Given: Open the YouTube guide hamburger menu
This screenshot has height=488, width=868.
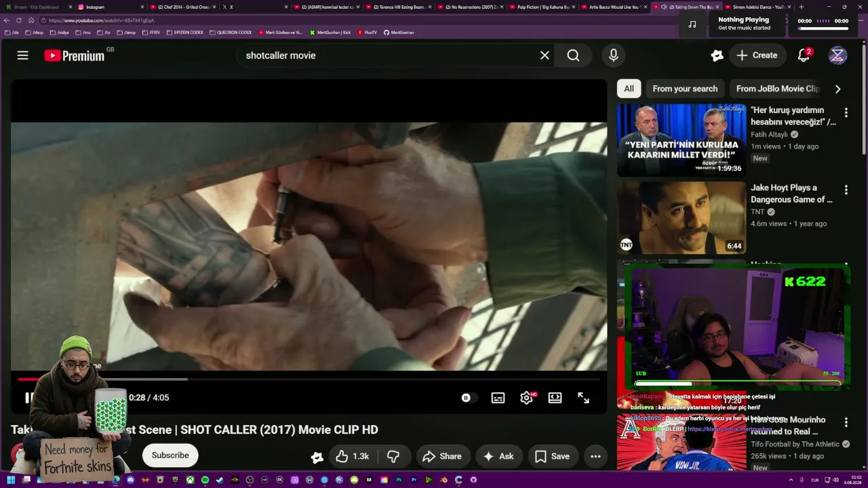Looking at the screenshot, I should (23, 56).
